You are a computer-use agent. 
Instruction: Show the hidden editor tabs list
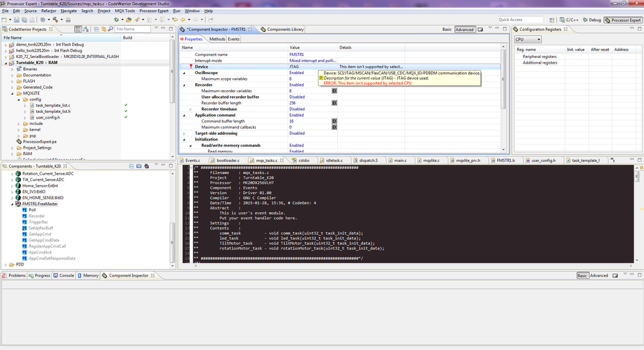tap(612, 160)
